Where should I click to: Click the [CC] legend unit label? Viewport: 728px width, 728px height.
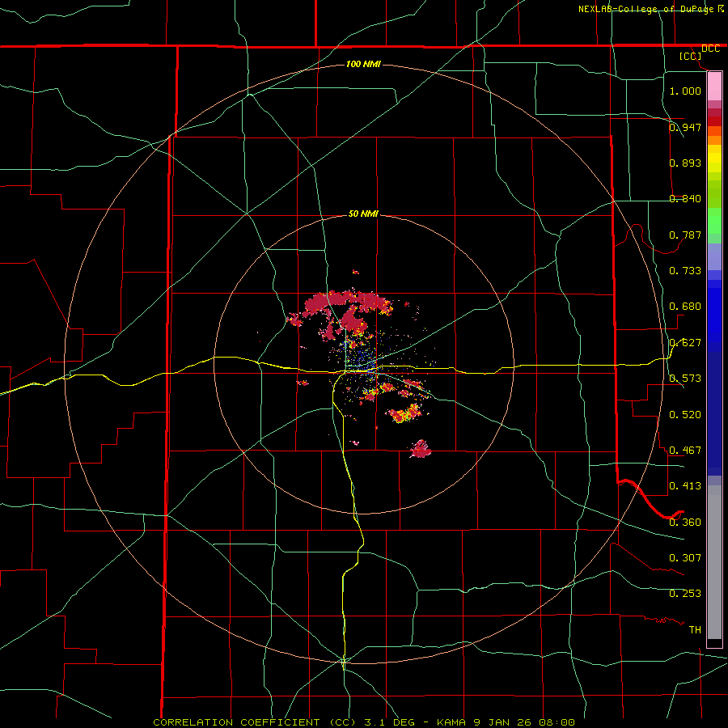point(691,56)
